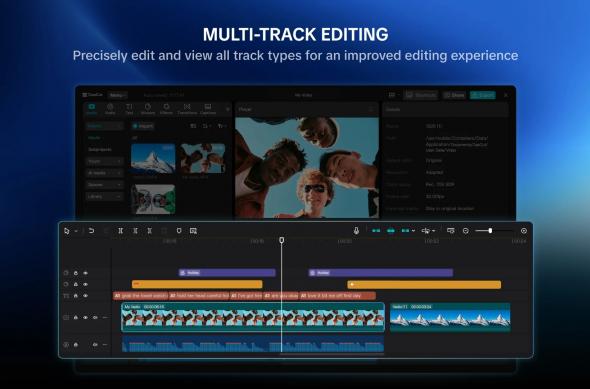Screen dimensions: 590x389
Task: Switch to the Audio tab
Action: (110, 109)
